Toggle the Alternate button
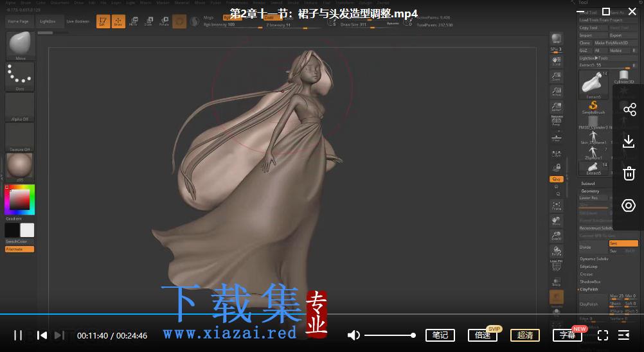The height and width of the screenshot is (352, 644). [19, 249]
